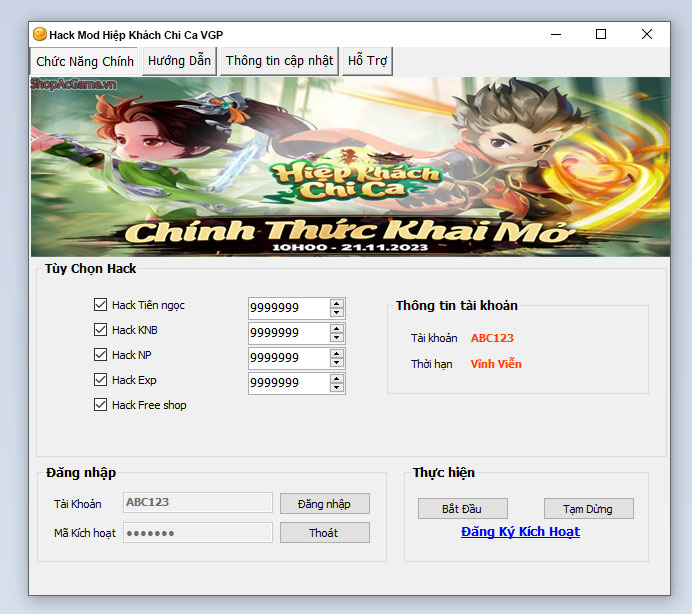Screen dimensions: 693x616
Task: Open the Hướng Dẫn tab
Action: pos(179,61)
